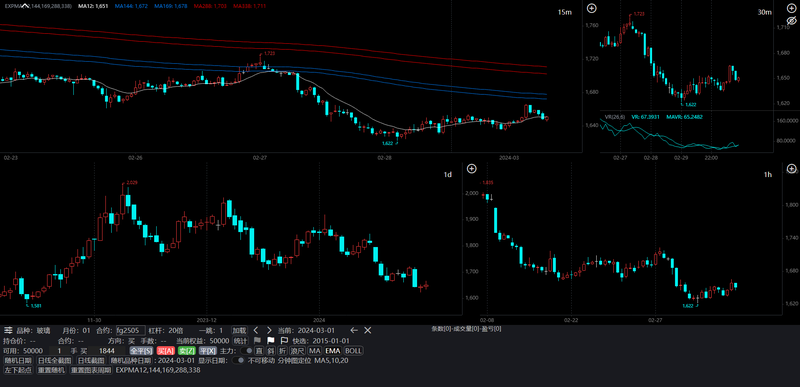The width and height of the screenshot is (800, 387).
Task: Click the settings sliders icon beside 品种
Action: tap(9, 330)
